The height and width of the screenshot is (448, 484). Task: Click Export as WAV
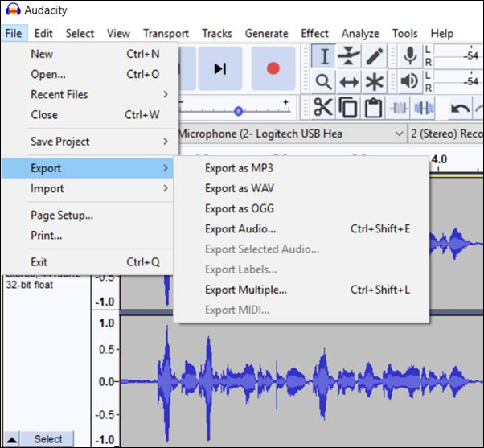pyautogui.click(x=301, y=188)
